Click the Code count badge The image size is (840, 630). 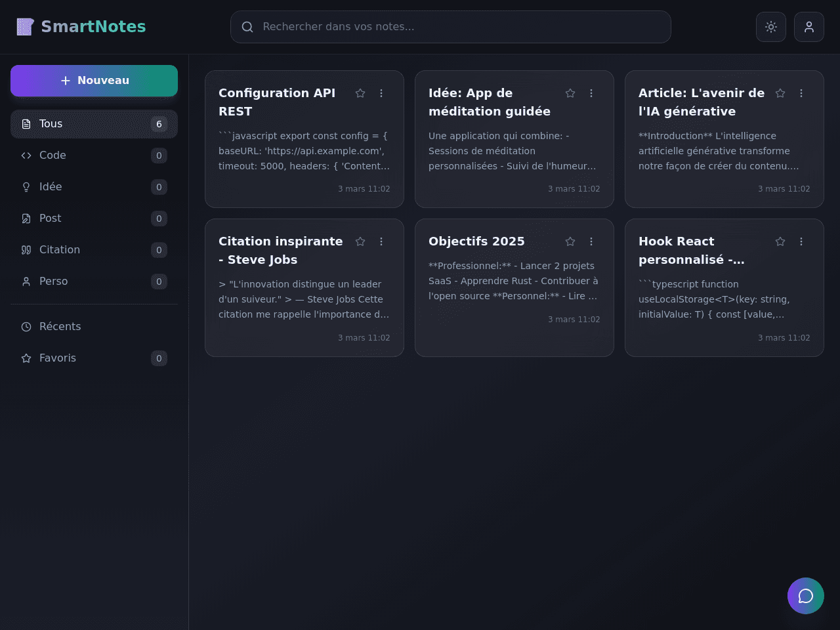tap(159, 156)
